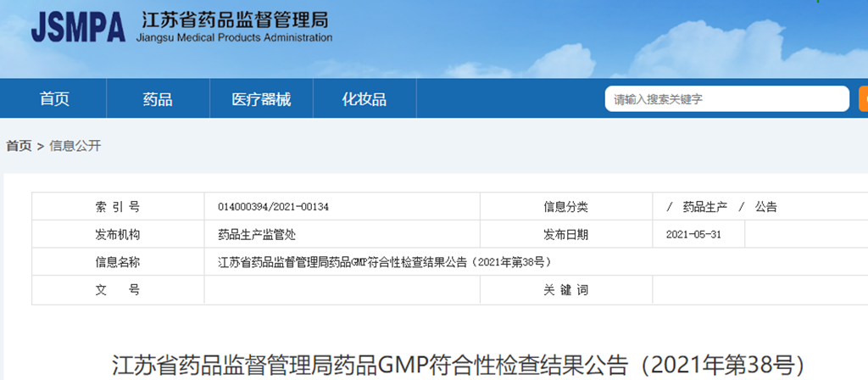Click the 文号 label
Viewport: 868px width, 380px height.
[118, 290]
